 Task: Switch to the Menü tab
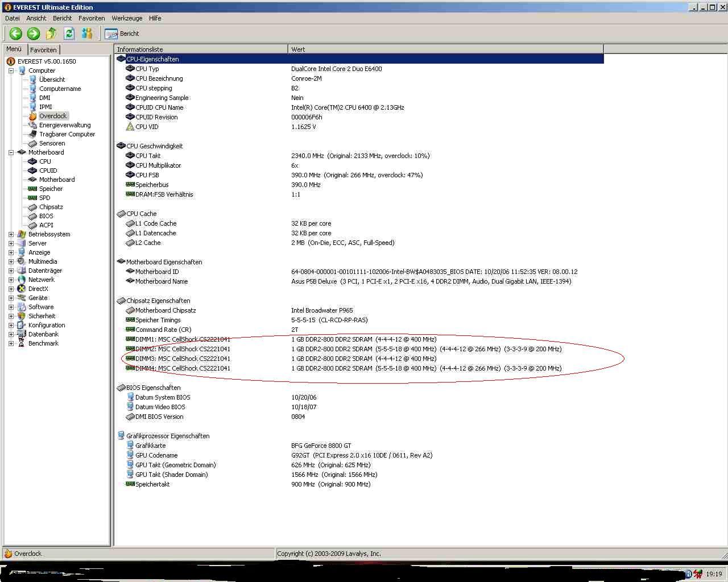click(14, 49)
